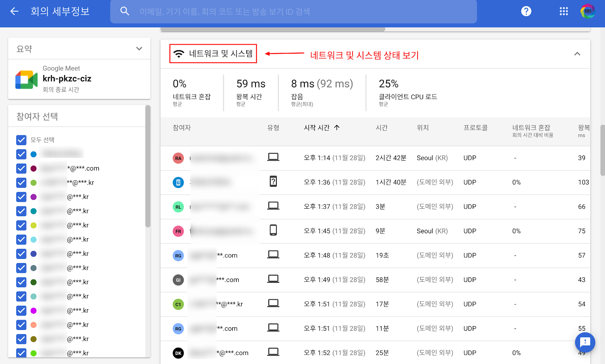Uncheck checkbox beside the magenta dot participant
Image resolution: width=605 pixels, height=364 pixels.
(x=22, y=311)
